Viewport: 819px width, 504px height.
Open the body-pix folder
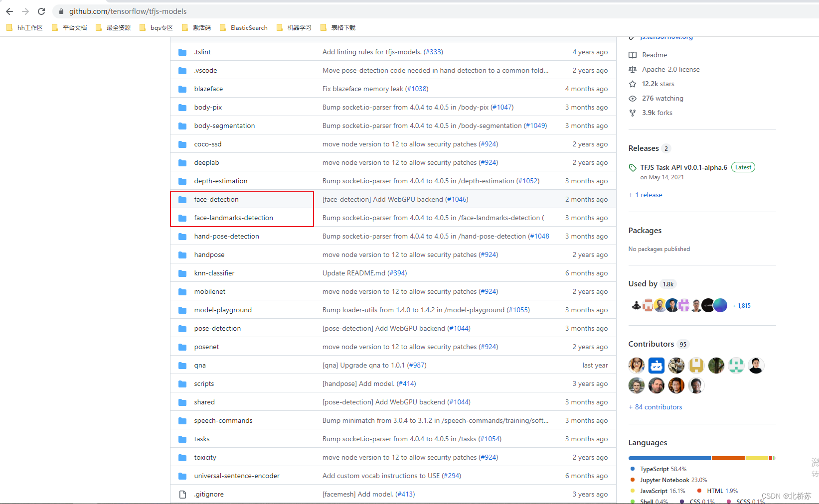[x=208, y=107]
